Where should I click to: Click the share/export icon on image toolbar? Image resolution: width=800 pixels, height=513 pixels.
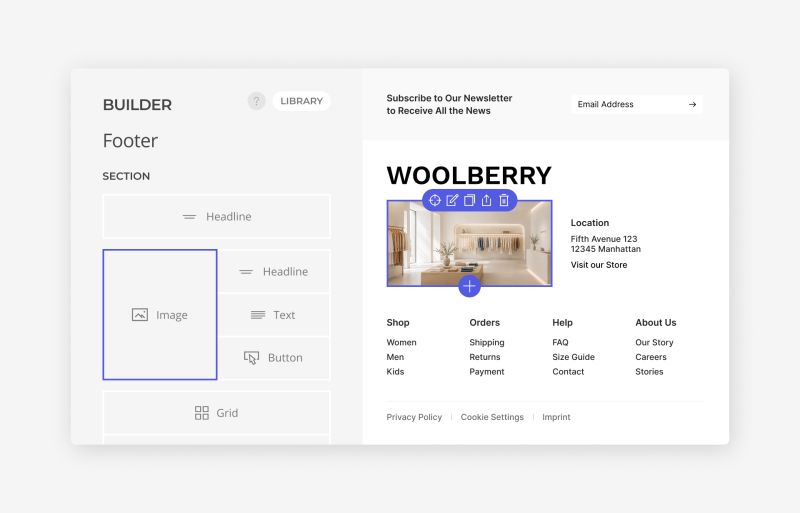487,200
